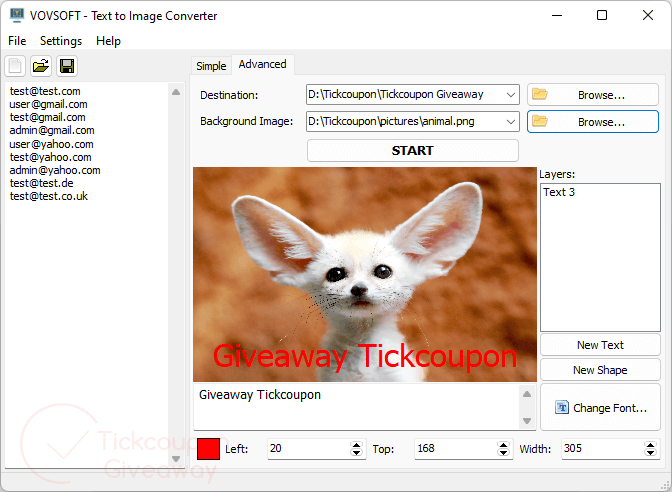Click the VOVSOFT app icon in title bar

click(x=17, y=15)
